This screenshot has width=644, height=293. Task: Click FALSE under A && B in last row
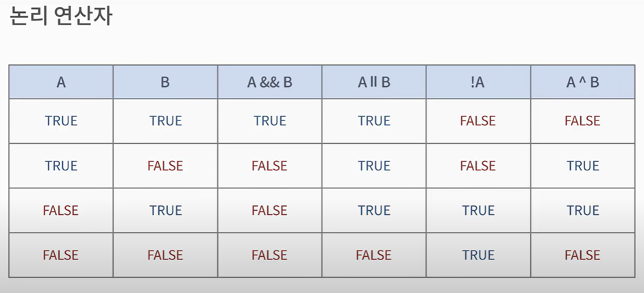tap(269, 255)
